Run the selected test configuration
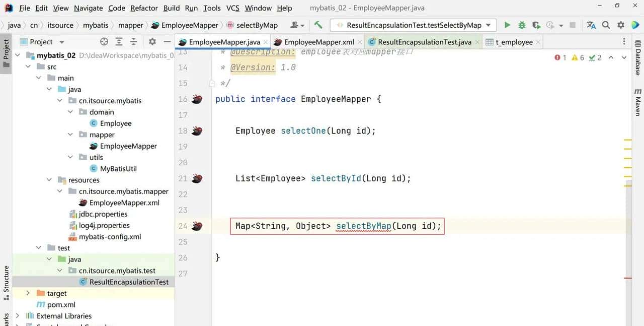This screenshot has width=644, height=326. (507, 25)
